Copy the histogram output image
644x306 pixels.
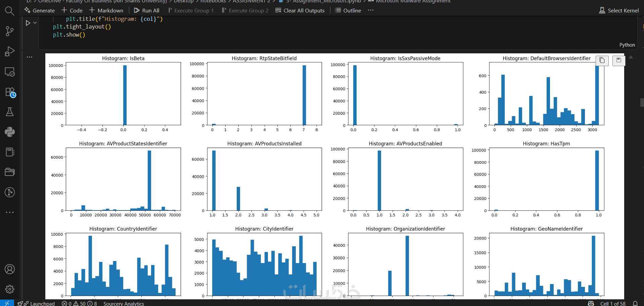click(602, 60)
